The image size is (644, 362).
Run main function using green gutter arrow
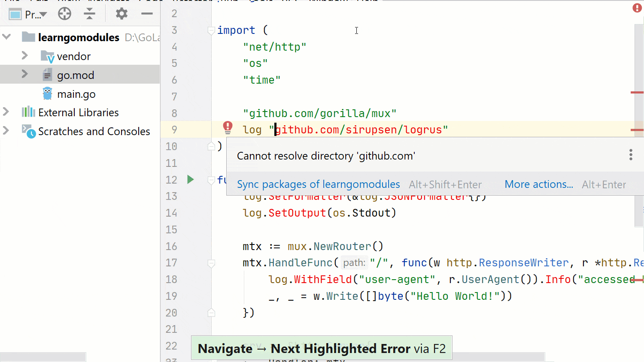point(191,179)
